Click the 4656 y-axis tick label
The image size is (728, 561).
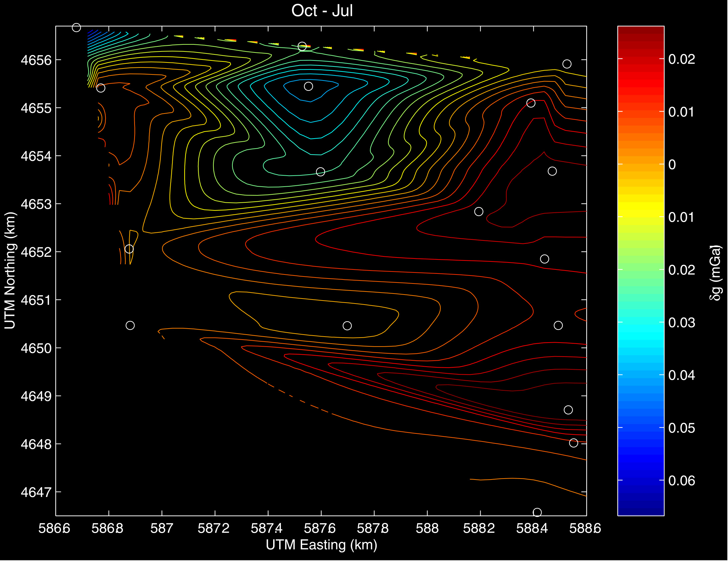[36, 60]
